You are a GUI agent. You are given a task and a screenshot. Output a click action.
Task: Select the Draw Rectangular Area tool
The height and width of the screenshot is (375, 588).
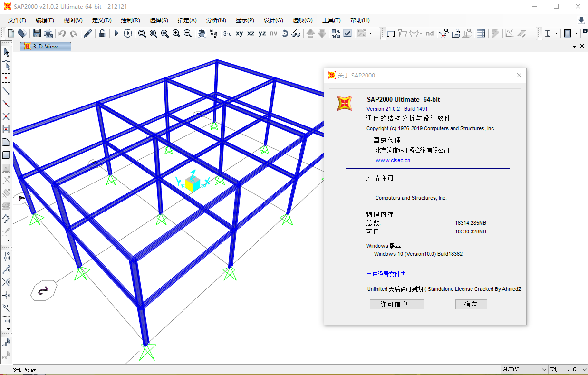coord(6,155)
